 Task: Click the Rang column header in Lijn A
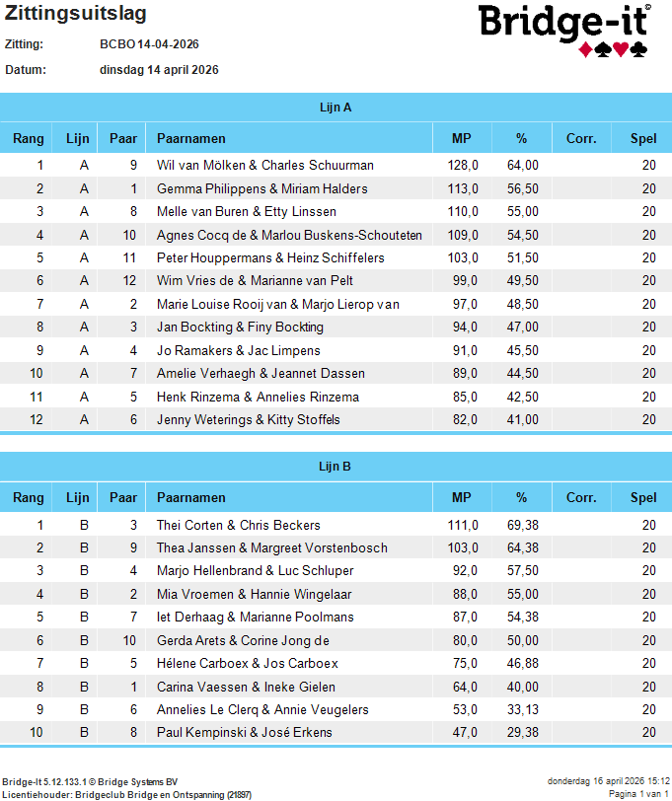pos(28,138)
